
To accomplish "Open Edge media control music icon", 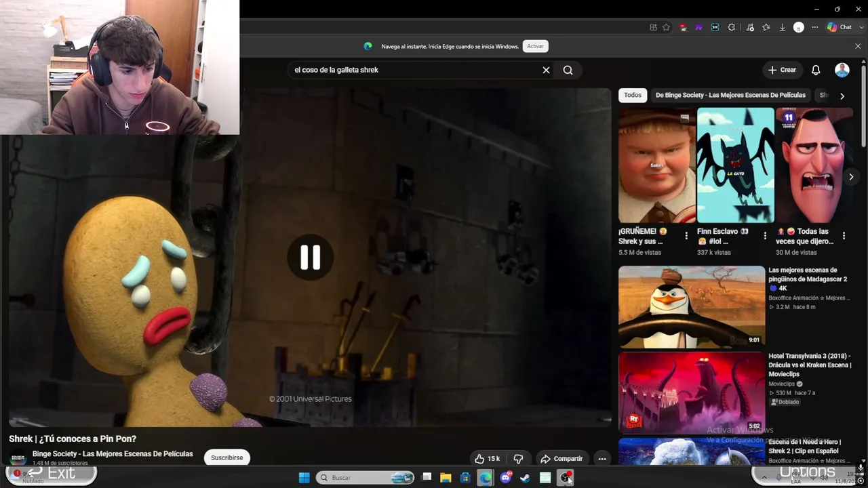I will (x=750, y=27).
